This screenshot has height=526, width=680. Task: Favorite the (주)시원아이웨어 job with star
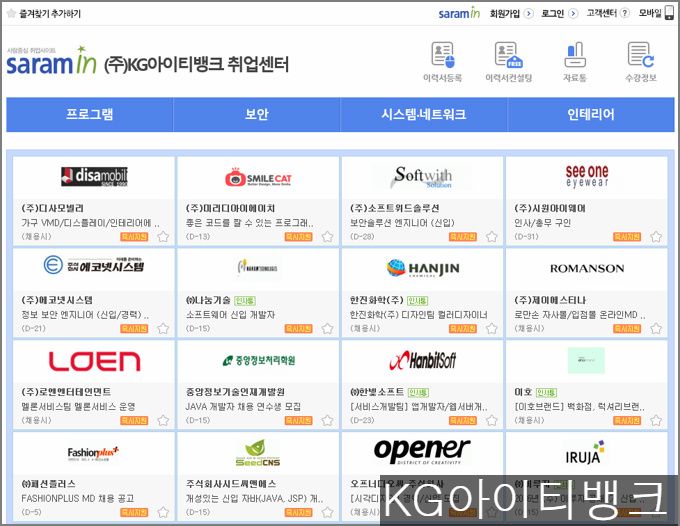(656, 237)
